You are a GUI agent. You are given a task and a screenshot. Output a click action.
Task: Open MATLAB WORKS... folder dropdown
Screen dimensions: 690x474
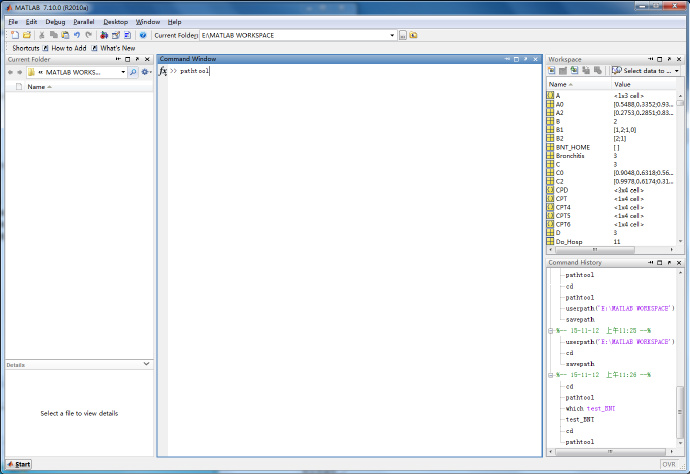[123, 72]
